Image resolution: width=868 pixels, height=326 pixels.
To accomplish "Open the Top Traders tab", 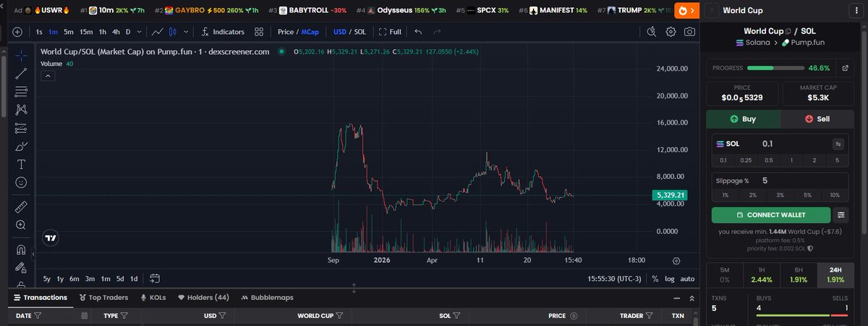I will (103, 297).
